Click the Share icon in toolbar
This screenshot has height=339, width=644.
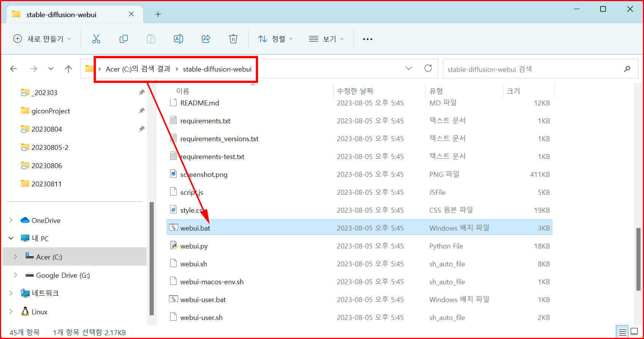206,39
